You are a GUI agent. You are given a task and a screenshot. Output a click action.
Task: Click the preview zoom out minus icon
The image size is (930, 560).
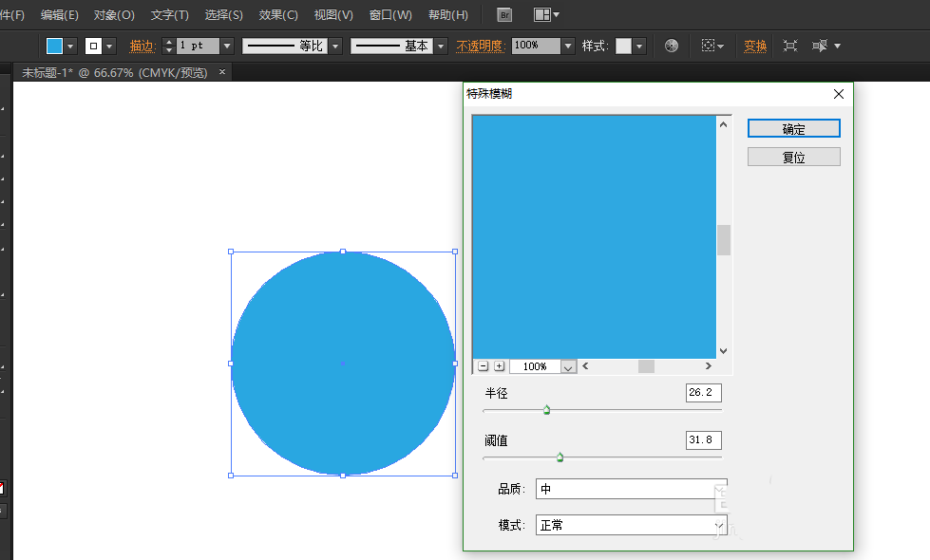point(484,366)
